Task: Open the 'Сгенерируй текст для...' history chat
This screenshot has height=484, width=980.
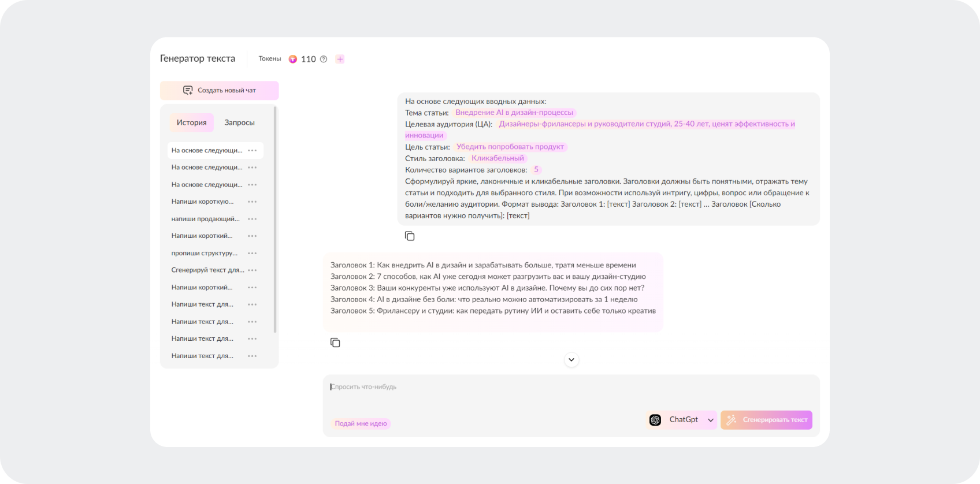Action: pos(208,270)
